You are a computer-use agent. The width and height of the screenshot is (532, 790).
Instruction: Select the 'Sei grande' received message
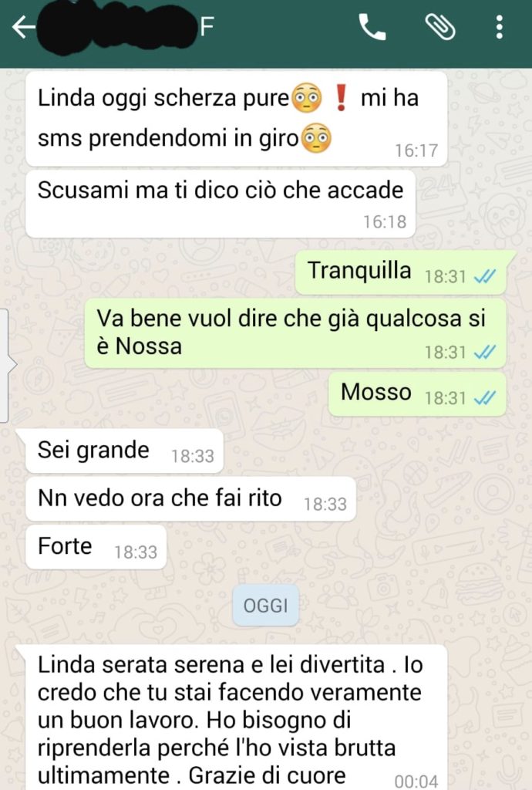124,451
